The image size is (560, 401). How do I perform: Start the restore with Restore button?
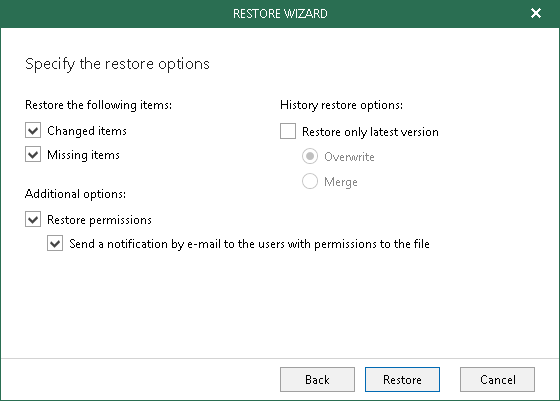click(x=402, y=379)
